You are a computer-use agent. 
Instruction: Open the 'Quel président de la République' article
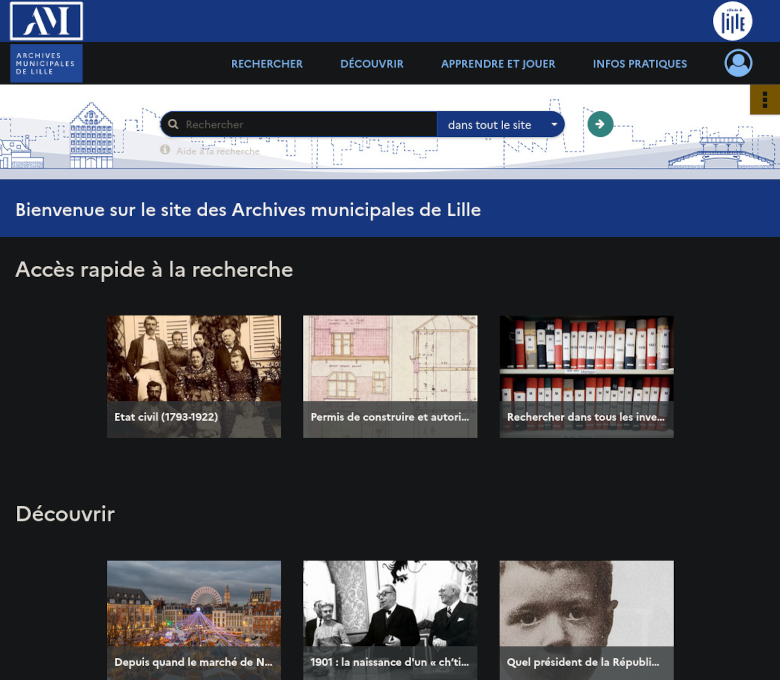[x=587, y=620]
